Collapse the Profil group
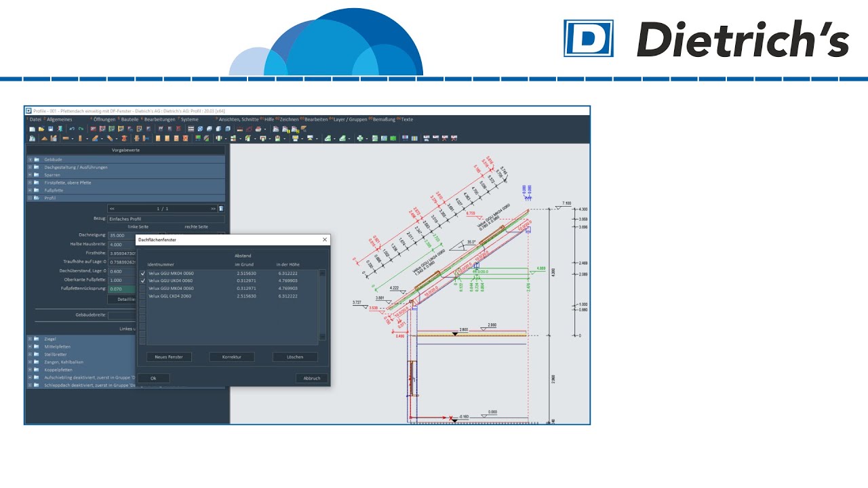 tap(30, 198)
